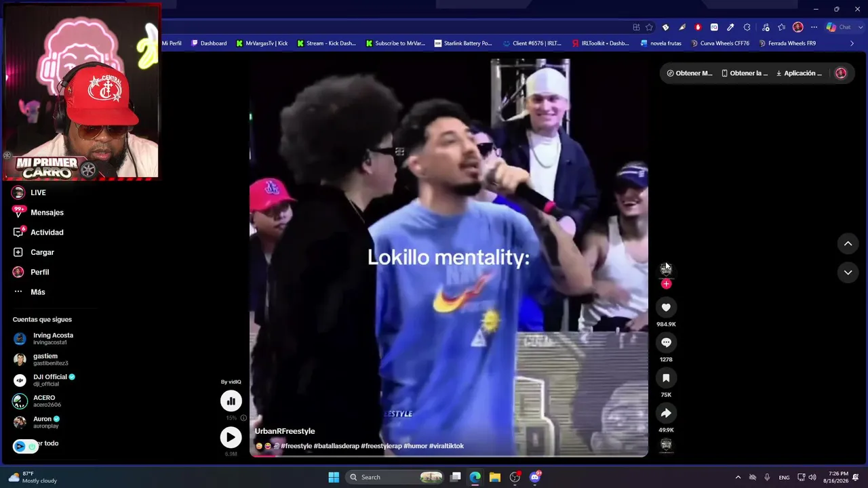Open Irving Acosta's followed account
Image resolution: width=868 pixels, height=488 pixels.
44,338
